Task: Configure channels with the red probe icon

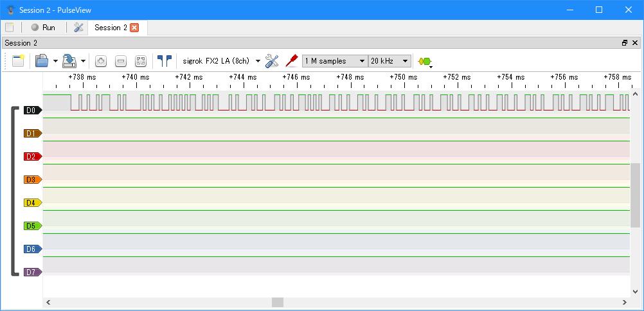Action: point(291,61)
